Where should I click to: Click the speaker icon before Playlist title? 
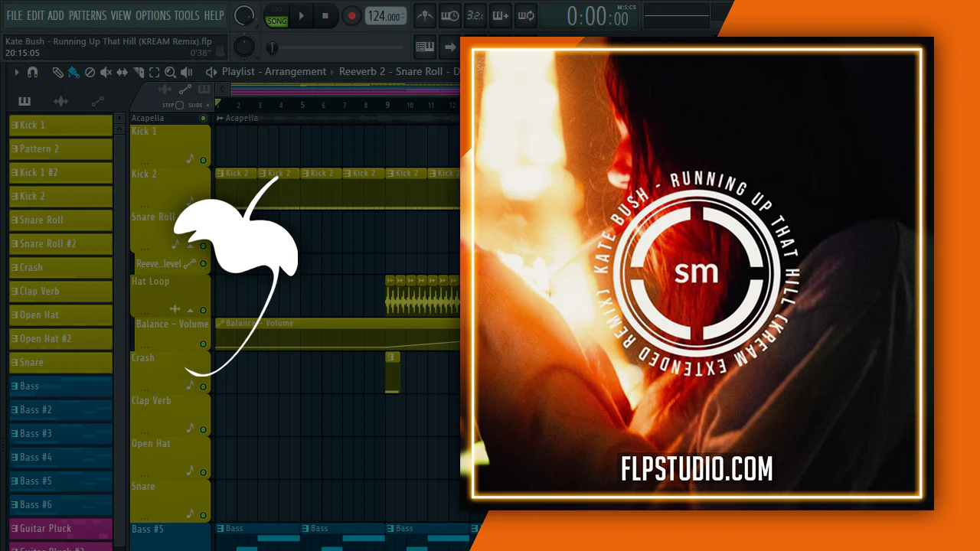click(211, 72)
